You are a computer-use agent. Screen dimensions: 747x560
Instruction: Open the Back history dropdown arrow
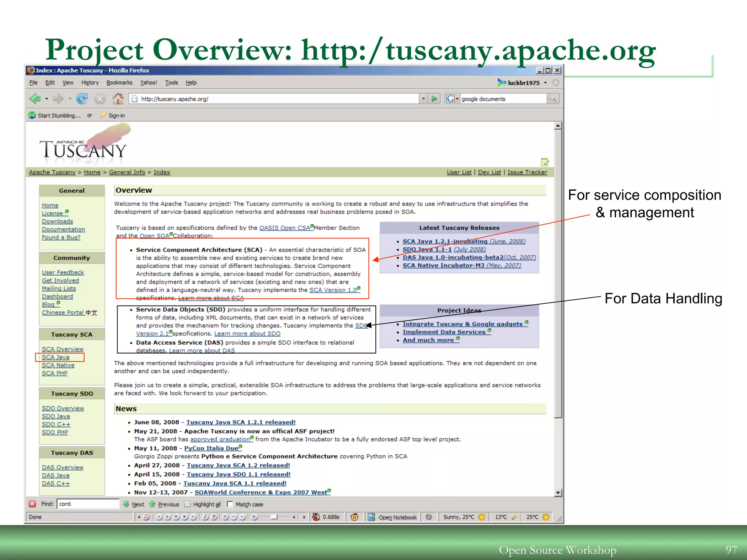[x=46, y=98]
